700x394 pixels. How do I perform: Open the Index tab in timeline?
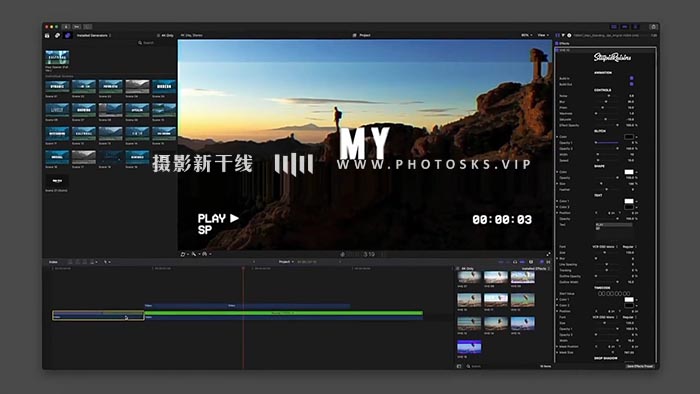tap(53, 262)
